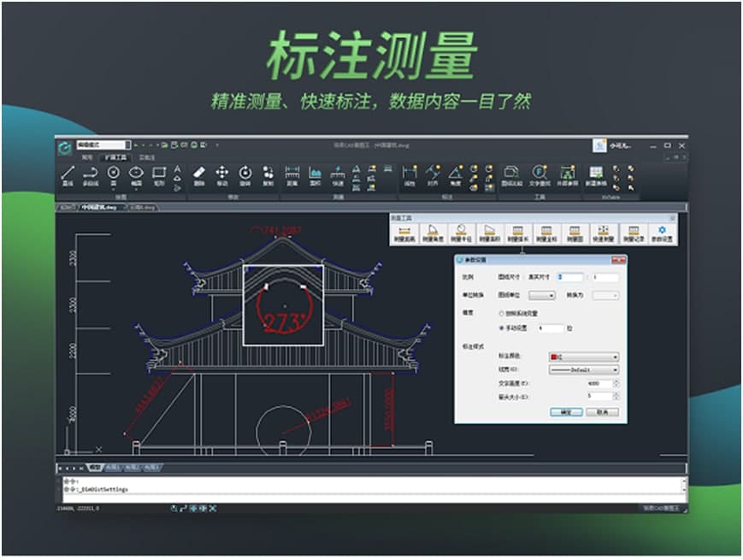The width and height of the screenshot is (743, 560).
Task: Click the 删除 eraser tool icon
Action: pos(198,174)
